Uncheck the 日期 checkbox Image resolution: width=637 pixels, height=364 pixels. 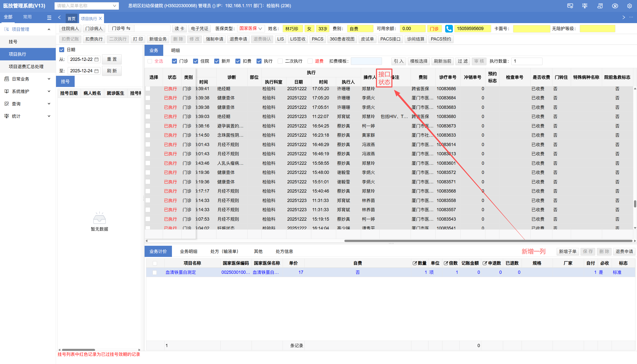(x=61, y=50)
